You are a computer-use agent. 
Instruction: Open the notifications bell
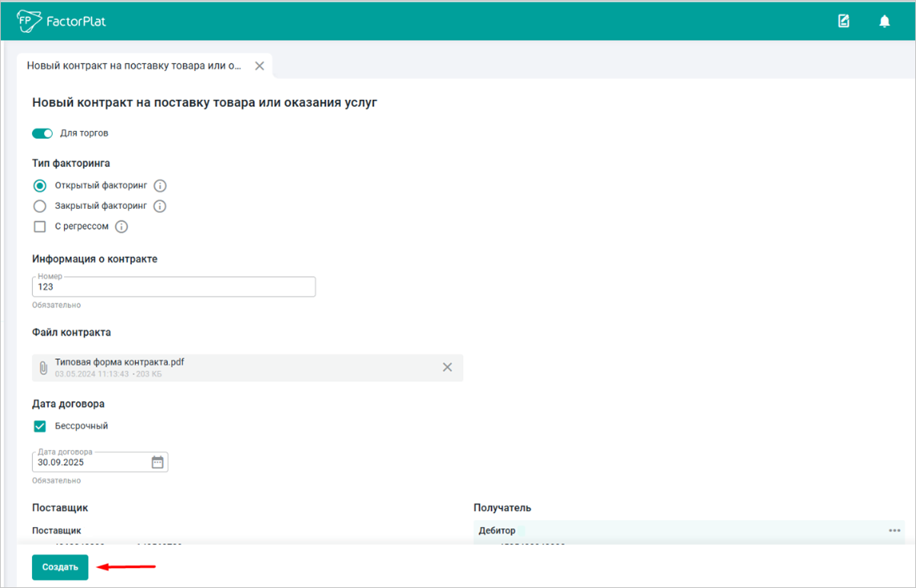click(x=884, y=21)
